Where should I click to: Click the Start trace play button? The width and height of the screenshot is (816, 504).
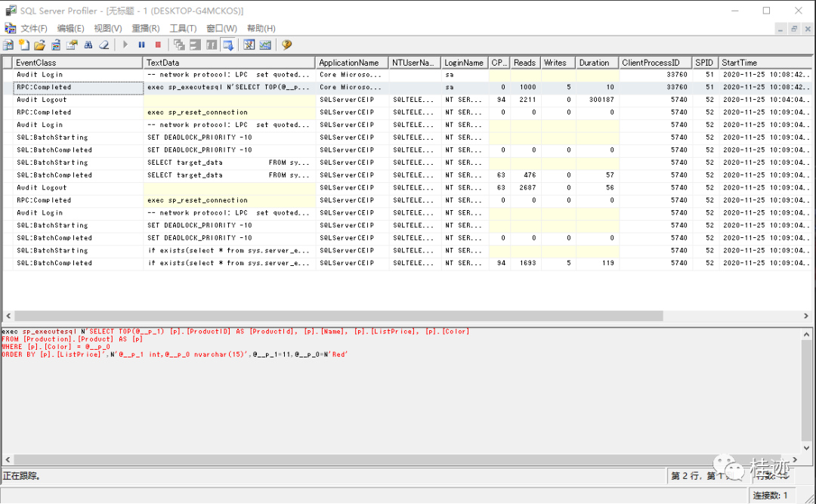tap(125, 45)
